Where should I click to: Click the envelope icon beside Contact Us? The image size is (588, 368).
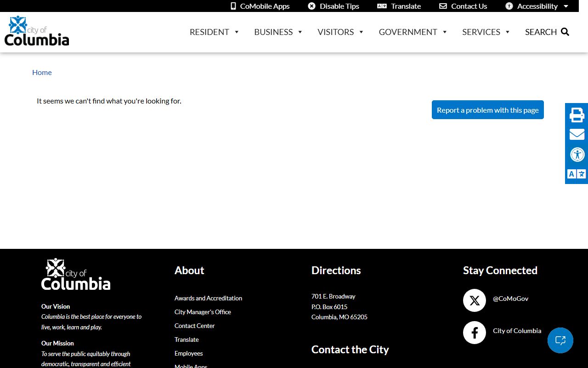(x=443, y=6)
